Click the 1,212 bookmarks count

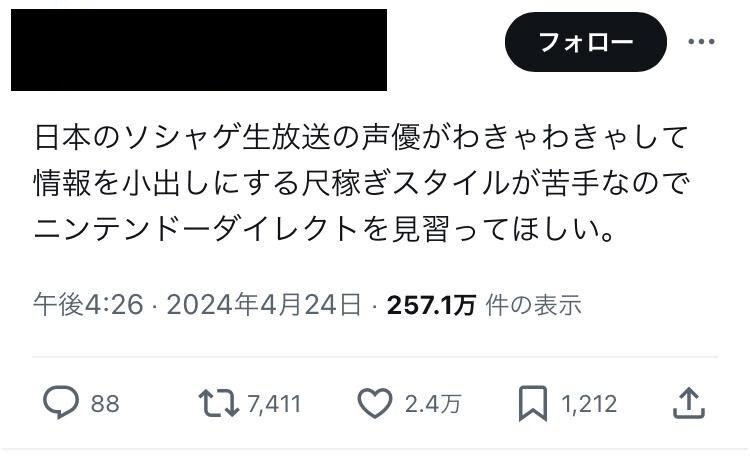tap(589, 404)
